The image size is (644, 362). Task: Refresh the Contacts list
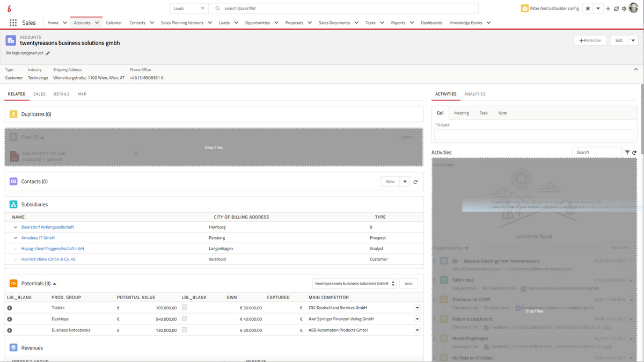coord(415,182)
